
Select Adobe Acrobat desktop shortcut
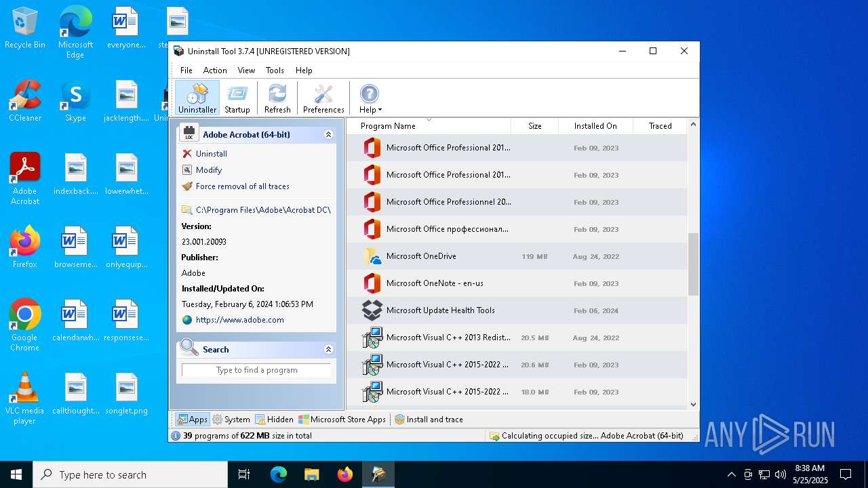[25, 179]
